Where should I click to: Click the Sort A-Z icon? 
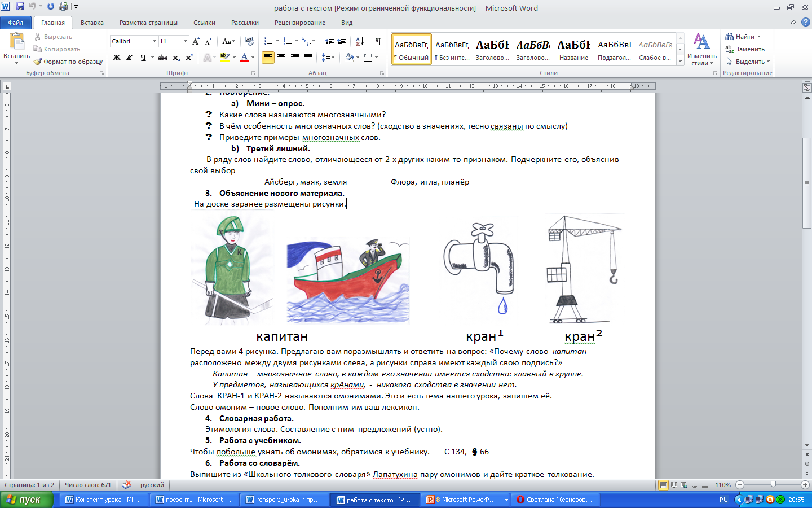click(359, 41)
